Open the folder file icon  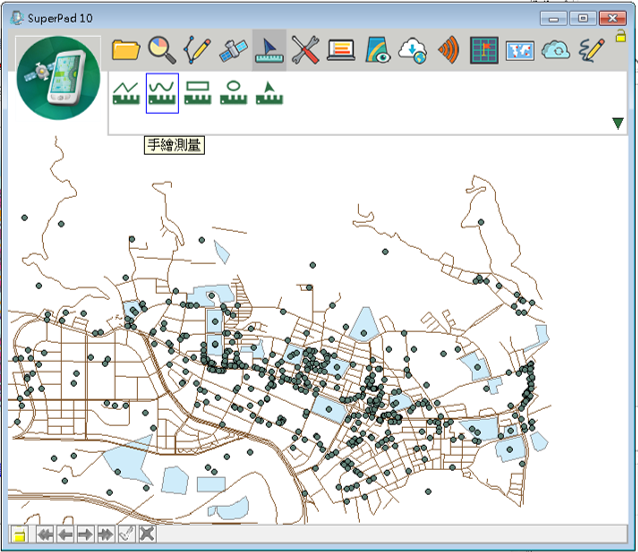126,50
